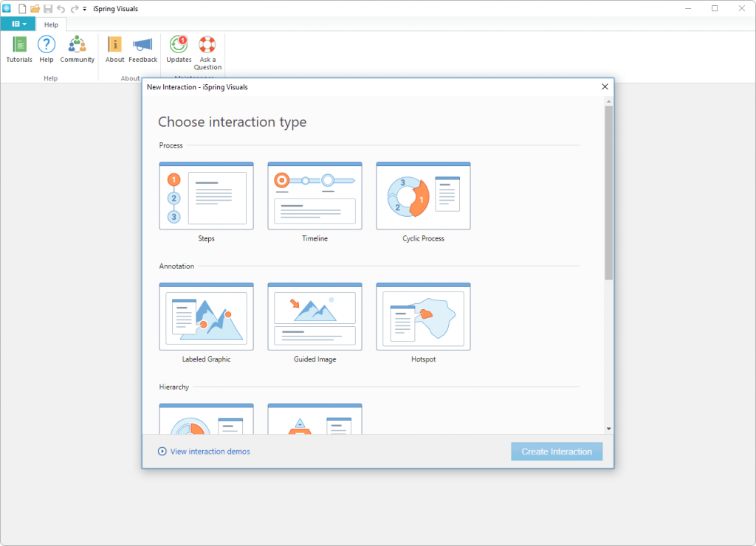This screenshot has height=546, width=756.
Task: Click the Labeled Graphic label text
Action: point(207,359)
